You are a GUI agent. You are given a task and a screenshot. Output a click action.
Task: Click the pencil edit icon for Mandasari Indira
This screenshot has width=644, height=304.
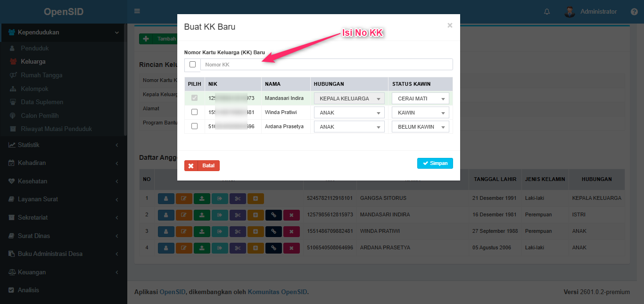pos(184,215)
